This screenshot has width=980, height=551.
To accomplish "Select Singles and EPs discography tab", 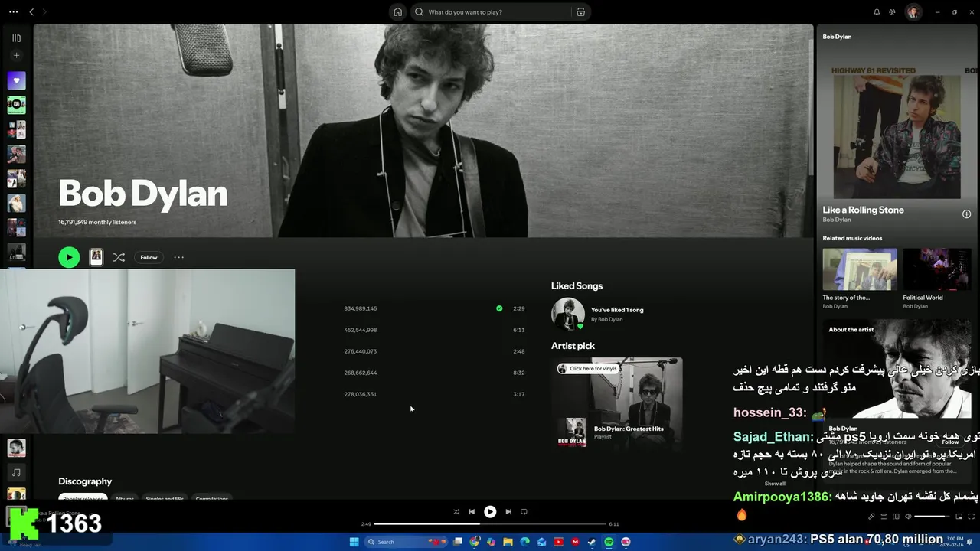I will tap(165, 498).
